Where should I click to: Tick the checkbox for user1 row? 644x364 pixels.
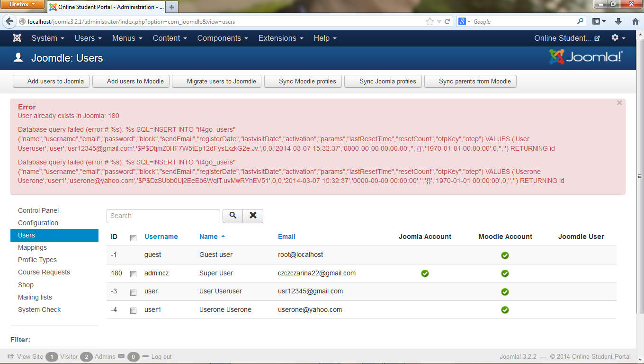[133, 310]
